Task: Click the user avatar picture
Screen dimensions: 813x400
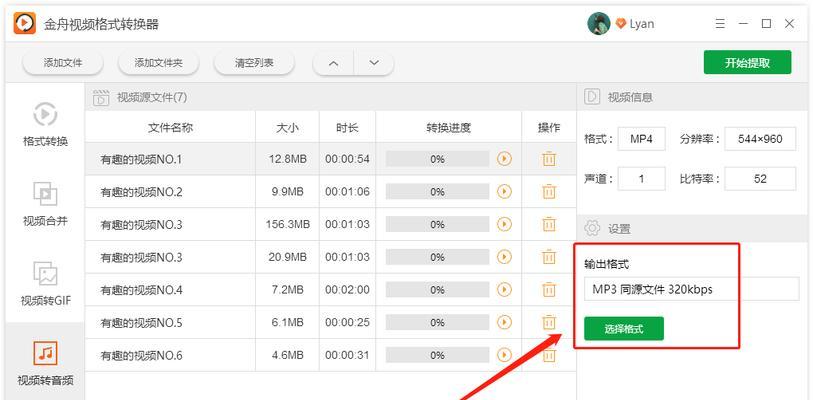Action: [x=598, y=24]
